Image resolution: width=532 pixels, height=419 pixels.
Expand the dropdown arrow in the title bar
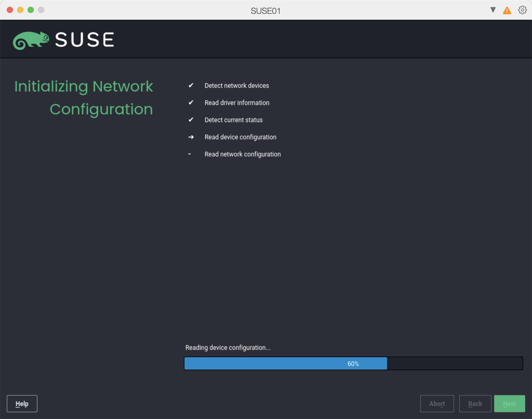(493, 10)
